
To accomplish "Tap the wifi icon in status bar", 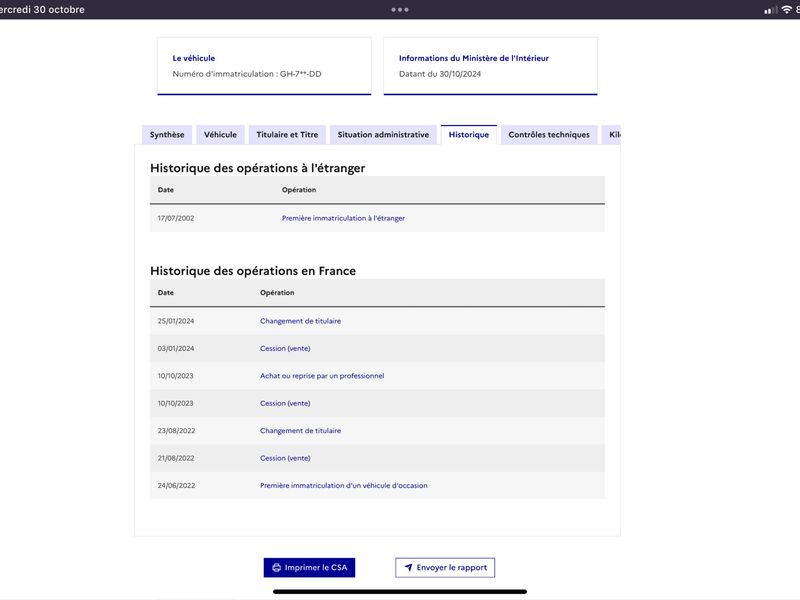I will [x=787, y=10].
